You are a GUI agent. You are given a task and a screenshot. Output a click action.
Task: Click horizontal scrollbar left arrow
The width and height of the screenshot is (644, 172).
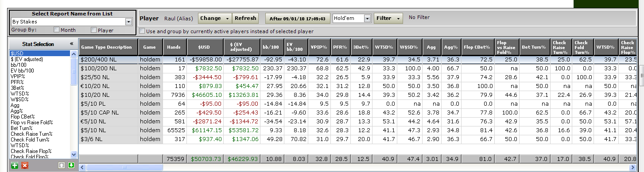[82, 168]
